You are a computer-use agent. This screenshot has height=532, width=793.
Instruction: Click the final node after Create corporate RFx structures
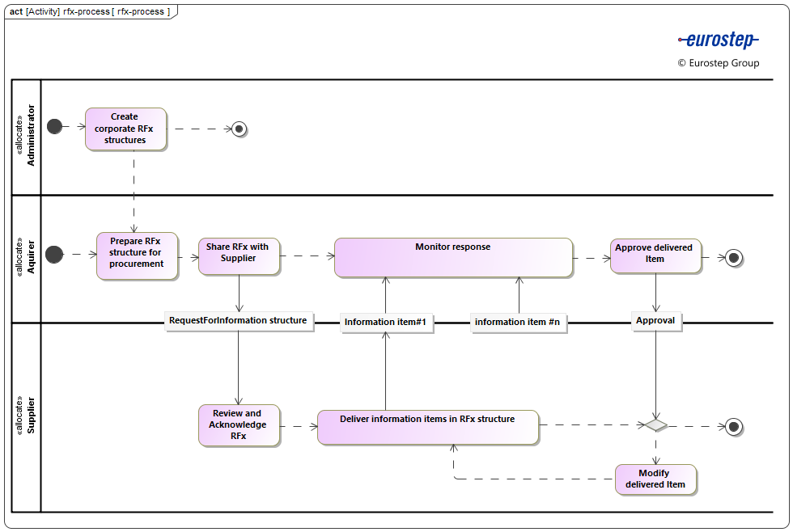(x=238, y=129)
